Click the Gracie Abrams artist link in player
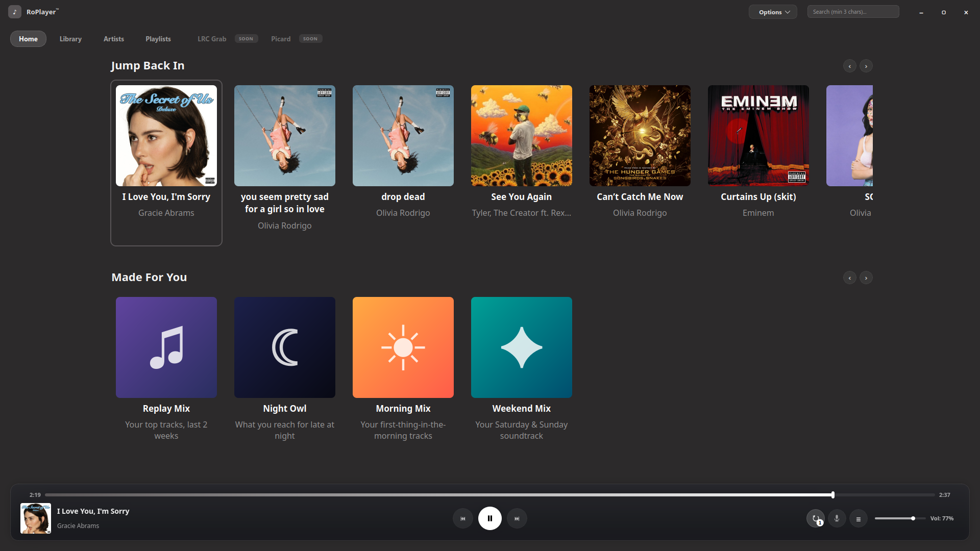Screen dimensions: 980x551 tap(78, 525)
